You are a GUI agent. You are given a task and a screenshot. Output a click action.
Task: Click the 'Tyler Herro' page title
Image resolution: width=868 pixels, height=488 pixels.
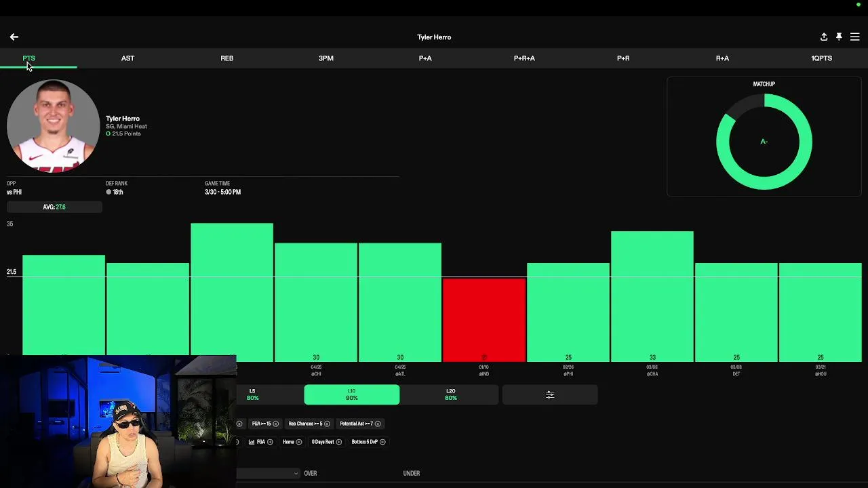434,37
